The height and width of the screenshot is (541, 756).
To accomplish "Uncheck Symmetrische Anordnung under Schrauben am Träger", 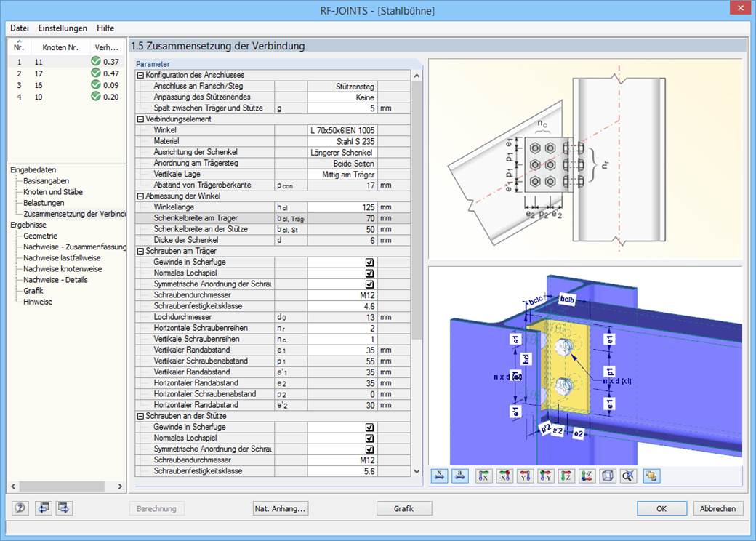I will (369, 284).
